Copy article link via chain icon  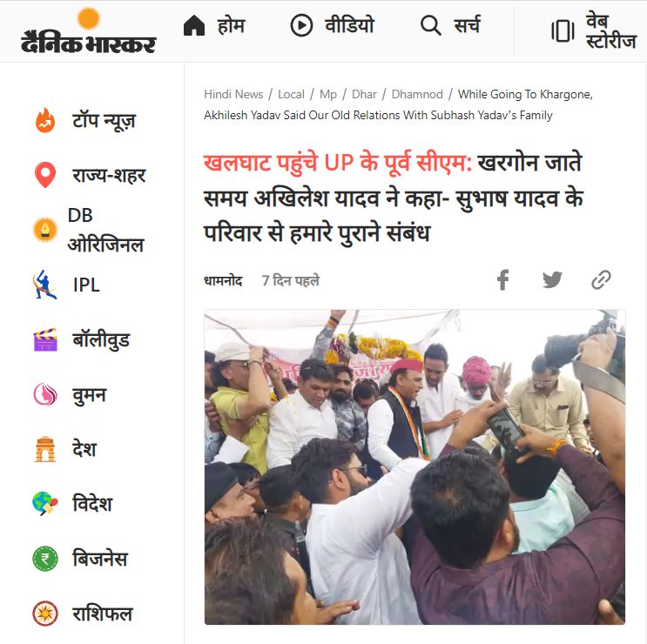(601, 280)
